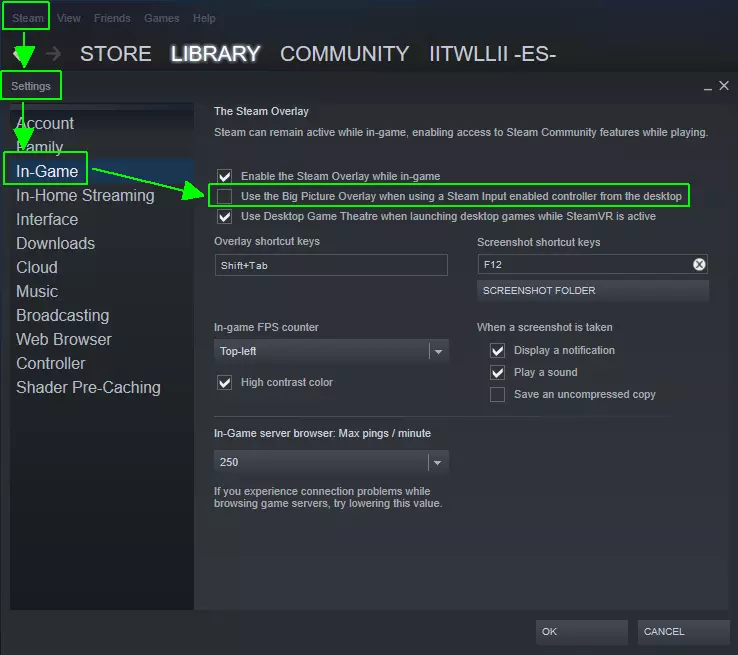Open the IITWLLII -ES- profile section
Viewport: 738px width, 655px height.
click(493, 54)
